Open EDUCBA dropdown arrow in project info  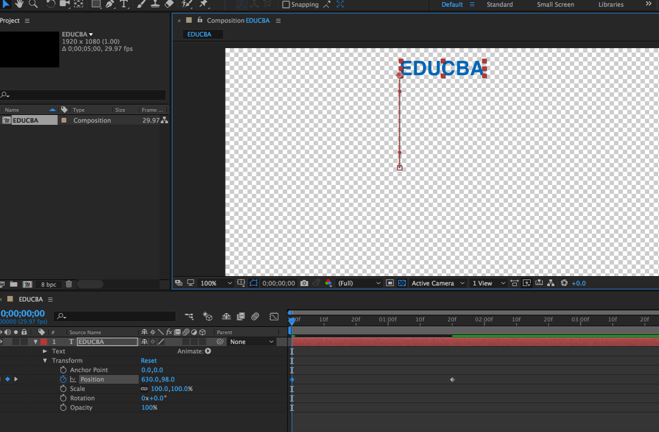[x=91, y=34]
